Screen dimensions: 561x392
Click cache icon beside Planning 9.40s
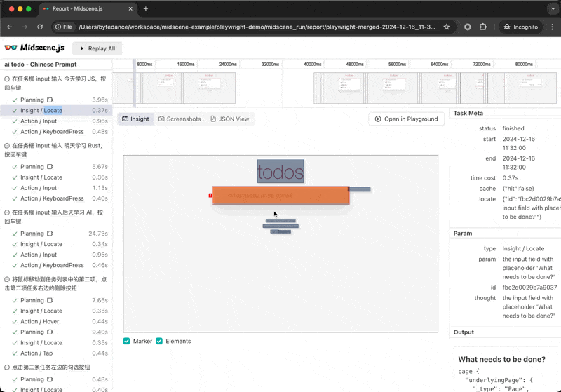50,332
